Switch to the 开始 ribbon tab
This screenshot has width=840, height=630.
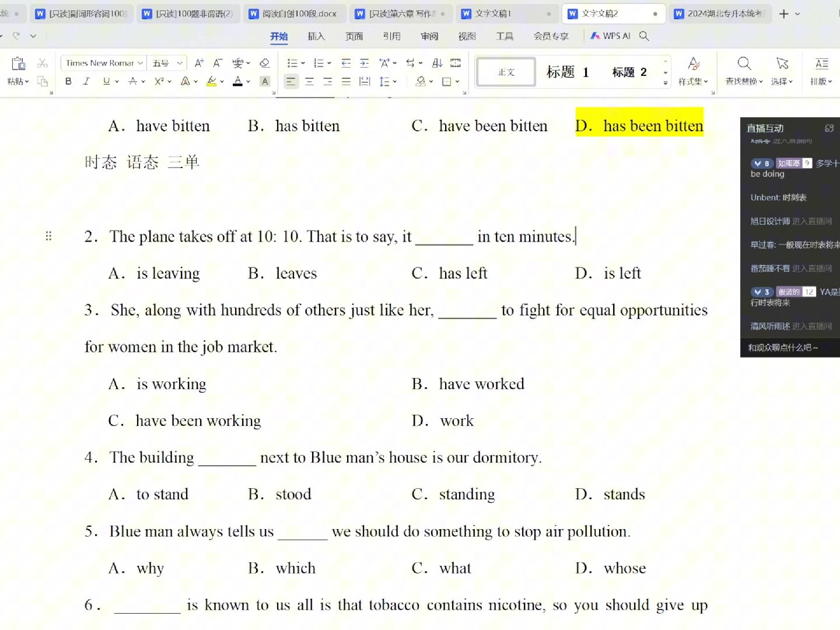(x=279, y=36)
